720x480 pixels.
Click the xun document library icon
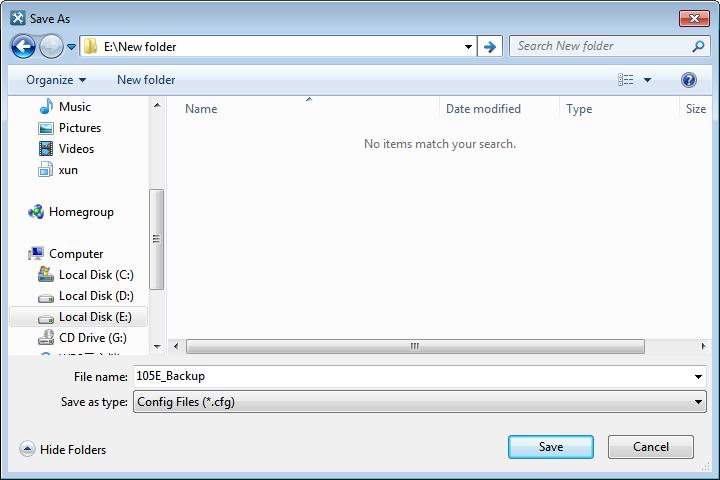tap(45, 170)
